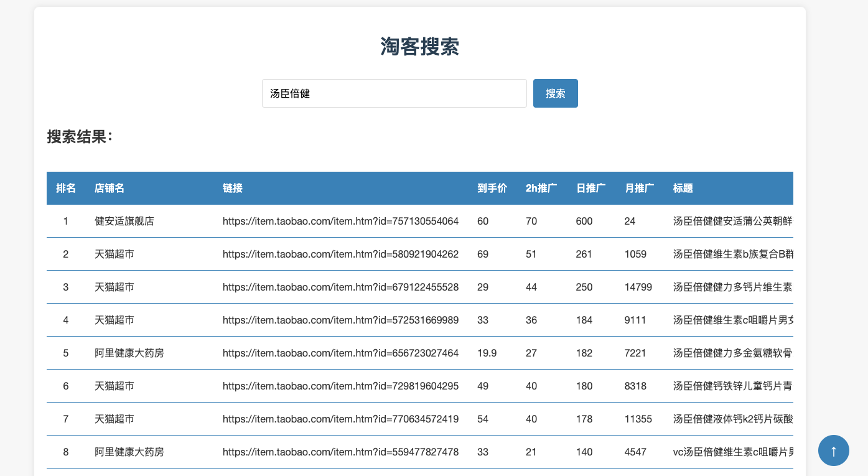Image resolution: width=868 pixels, height=476 pixels.
Task: Click 天猫超市 shop name in rank 4 row
Action: [x=114, y=320]
